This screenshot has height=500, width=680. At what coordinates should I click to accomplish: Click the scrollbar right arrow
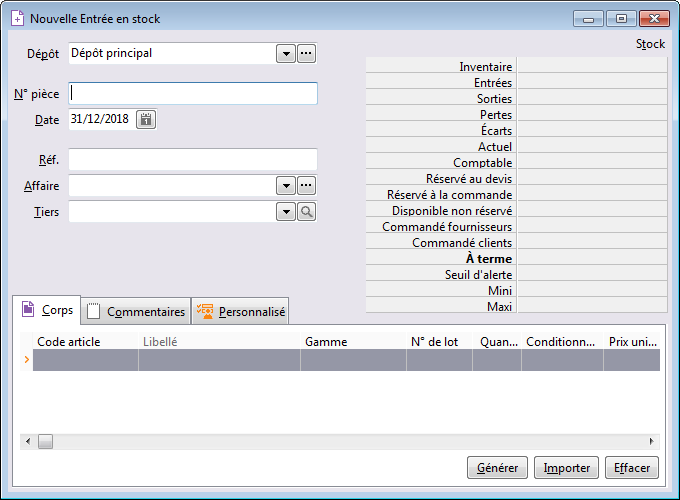click(x=651, y=442)
